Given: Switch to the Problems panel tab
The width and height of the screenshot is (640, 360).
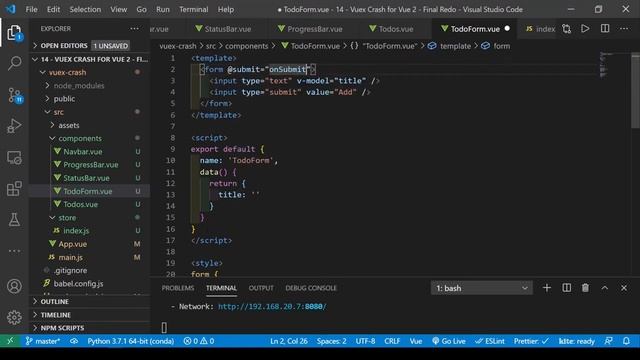Looking at the screenshot, I should click(178, 288).
